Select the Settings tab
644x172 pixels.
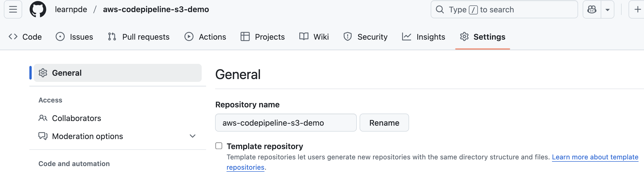(482, 37)
